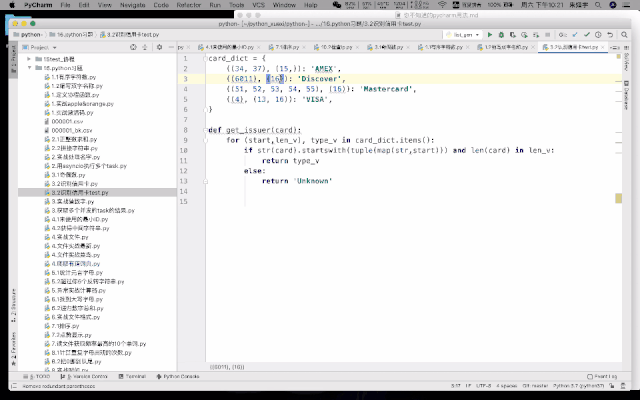
Task: Open the Version Control tool window
Action: (x=84, y=376)
